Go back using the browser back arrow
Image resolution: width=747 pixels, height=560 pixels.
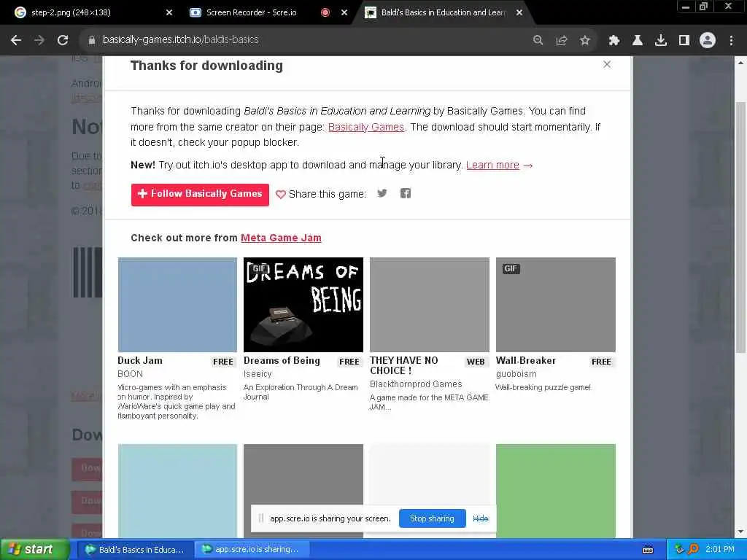pos(16,40)
